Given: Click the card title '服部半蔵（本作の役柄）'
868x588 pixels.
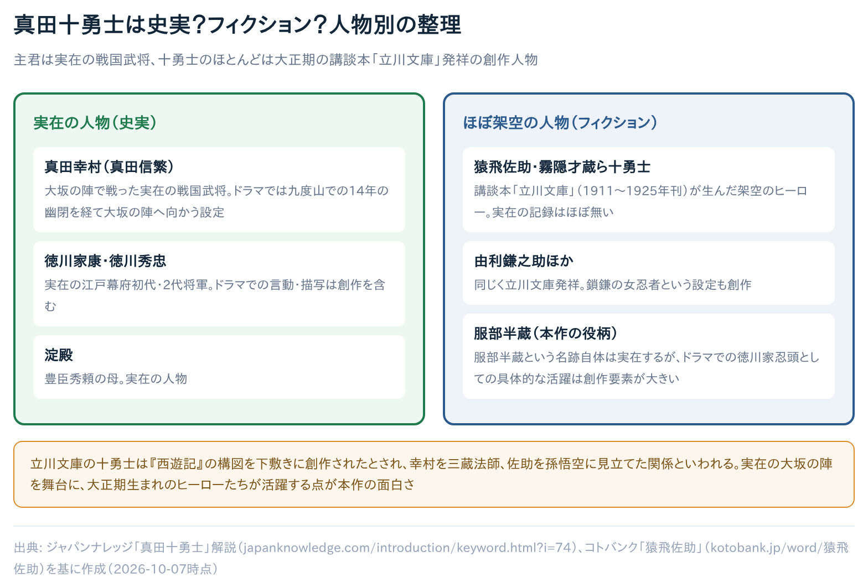Looking at the screenshot, I should click(546, 333).
